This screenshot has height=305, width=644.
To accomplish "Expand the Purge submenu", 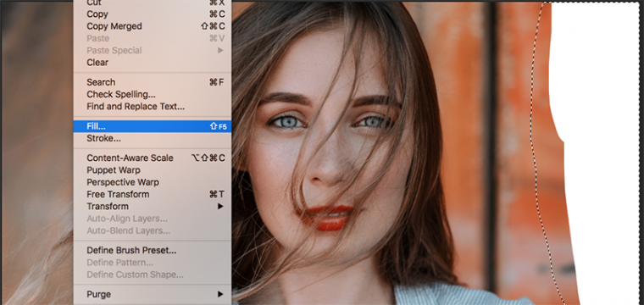I will coord(153,294).
